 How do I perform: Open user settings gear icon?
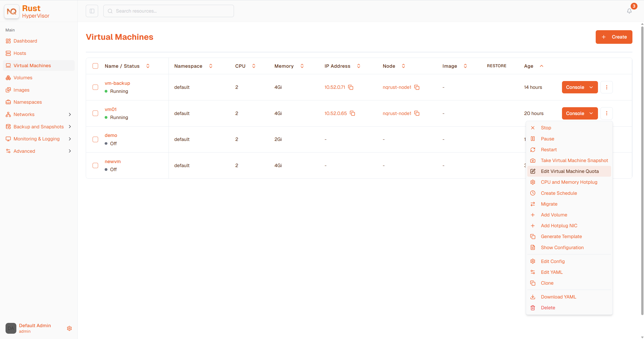pyautogui.click(x=69, y=328)
